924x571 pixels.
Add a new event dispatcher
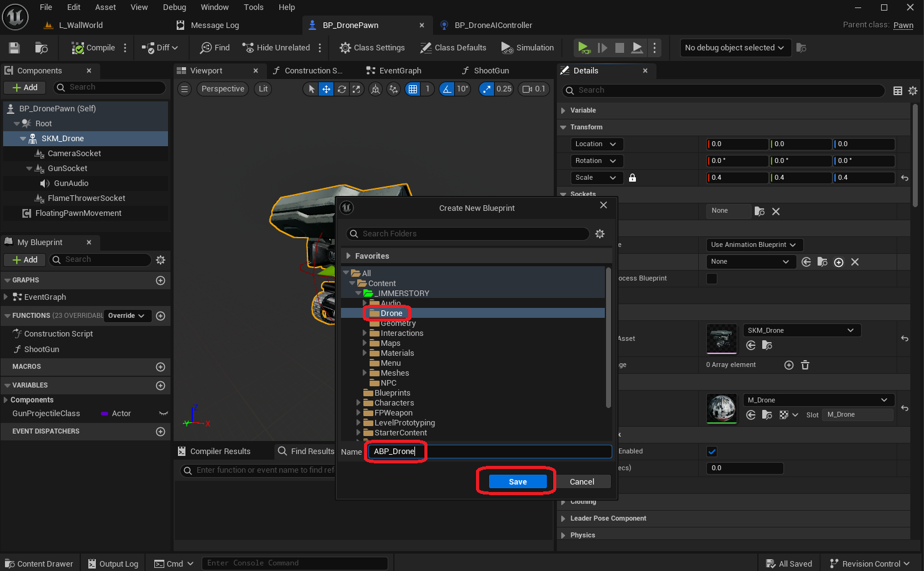tap(161, 432)
